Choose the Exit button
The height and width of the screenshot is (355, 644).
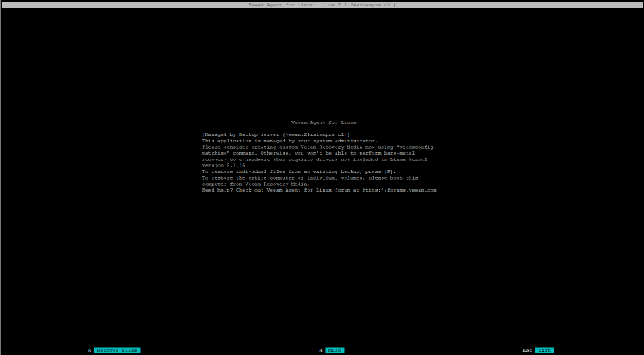point(544,350)
